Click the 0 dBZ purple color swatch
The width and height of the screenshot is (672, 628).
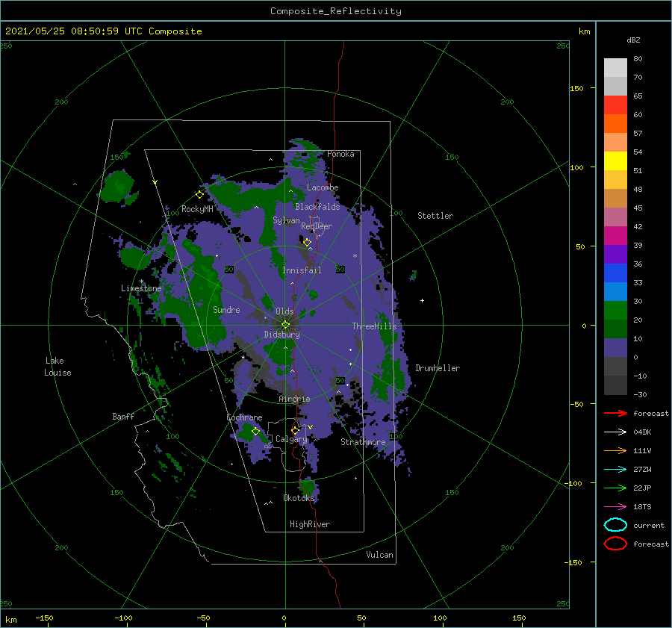[615, 348]
